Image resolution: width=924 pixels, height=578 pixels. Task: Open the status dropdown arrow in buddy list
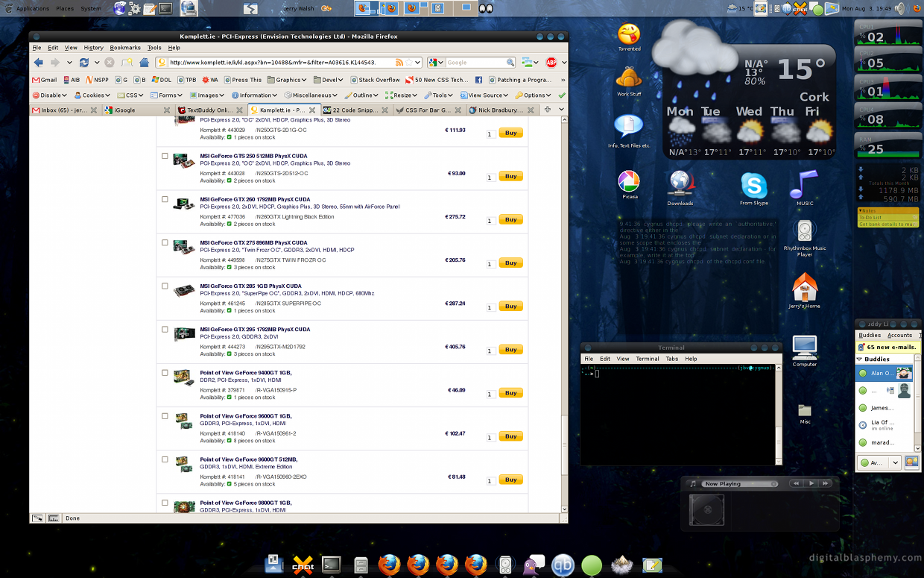(x=895, y=462)
